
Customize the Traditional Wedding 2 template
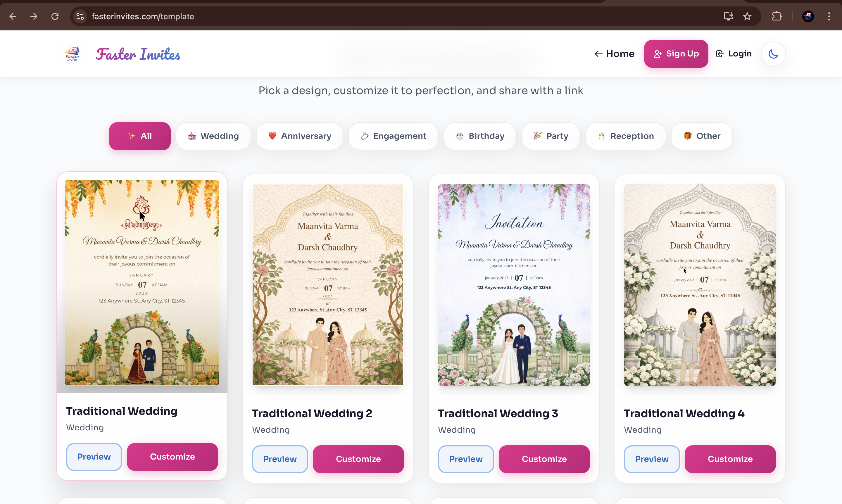[358, 459]
